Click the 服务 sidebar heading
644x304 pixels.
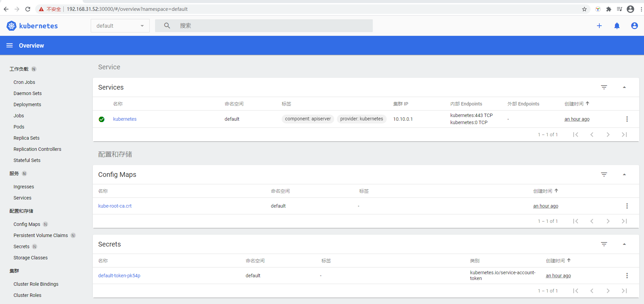pyautogui.click(x=14, y=173)
